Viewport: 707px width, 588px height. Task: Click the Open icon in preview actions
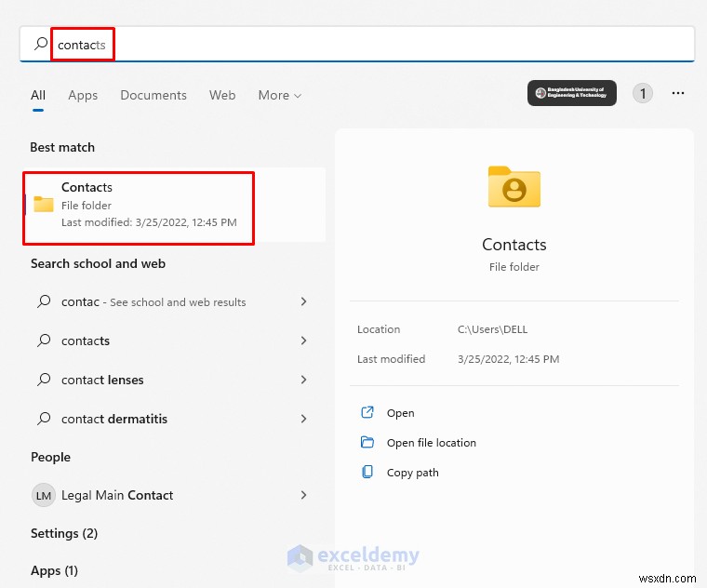click(367, 412)
